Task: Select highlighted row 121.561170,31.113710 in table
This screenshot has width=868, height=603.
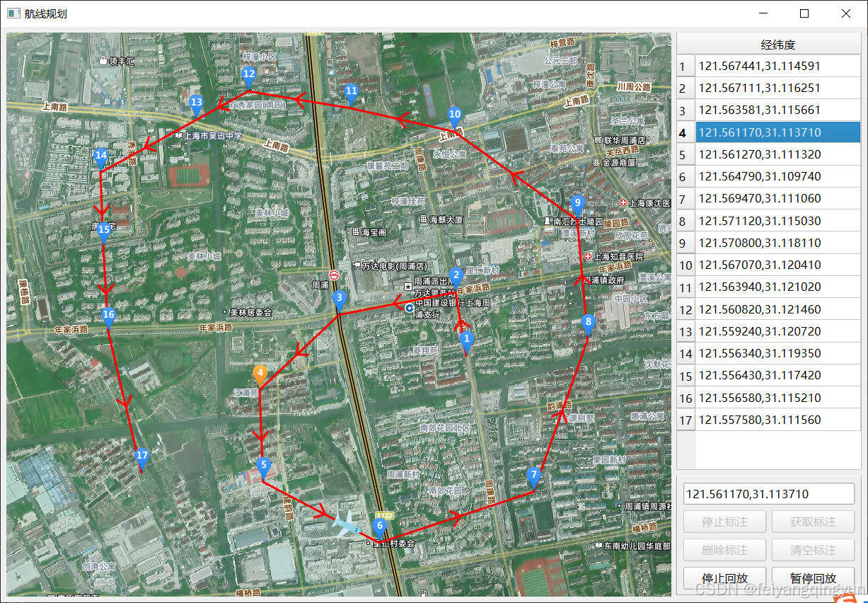Action: pos(778,132)
